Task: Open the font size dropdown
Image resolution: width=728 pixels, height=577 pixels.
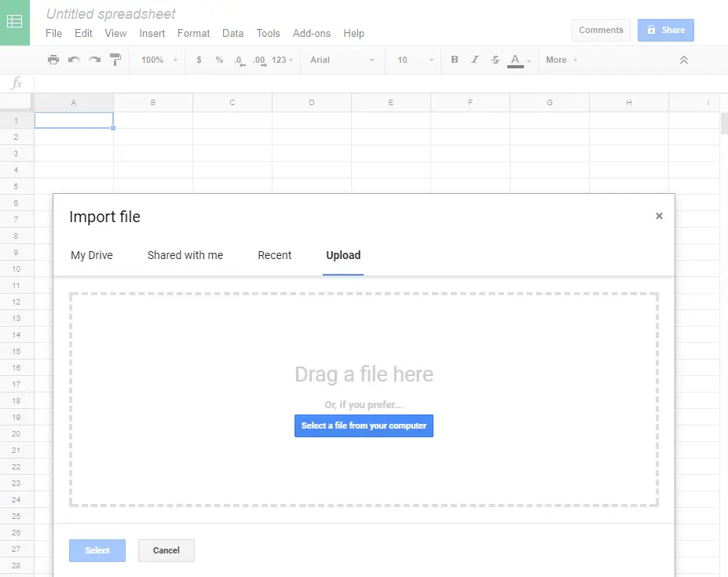Action: click(412, 60)
